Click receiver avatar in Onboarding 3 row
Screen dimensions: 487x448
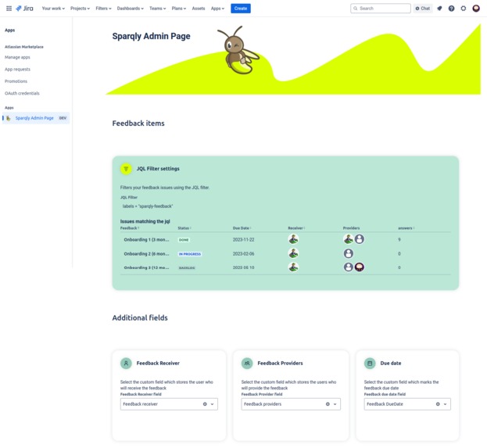[293, 267]
